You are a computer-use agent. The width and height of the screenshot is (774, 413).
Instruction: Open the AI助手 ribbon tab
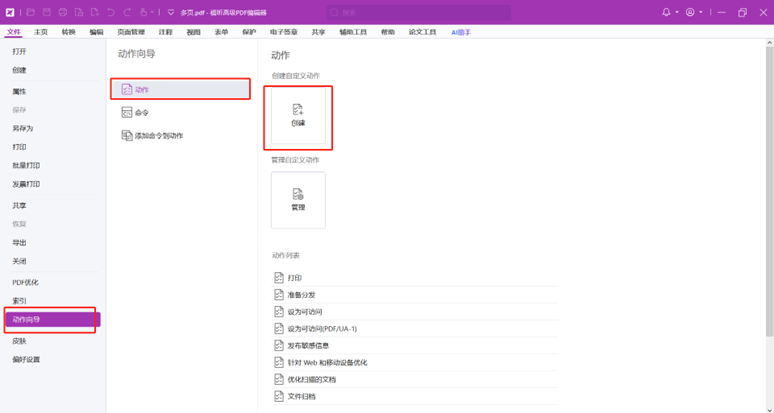click(461, 32)
